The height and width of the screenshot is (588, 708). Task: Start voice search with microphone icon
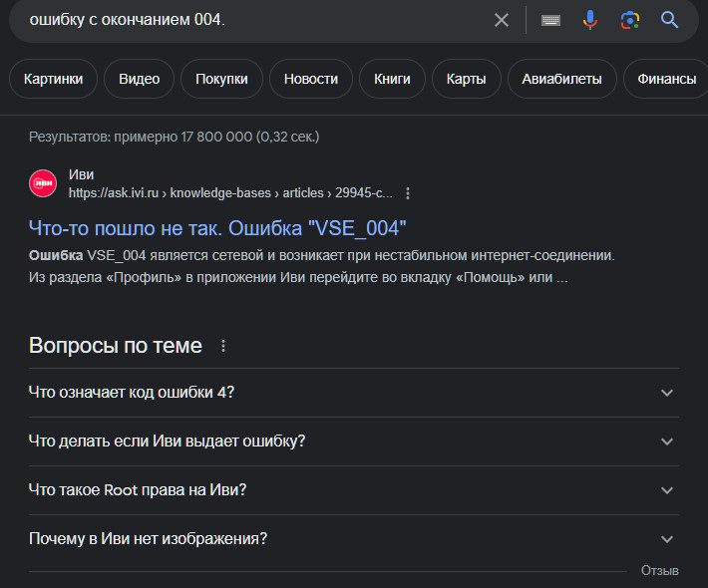pos(590,20)
